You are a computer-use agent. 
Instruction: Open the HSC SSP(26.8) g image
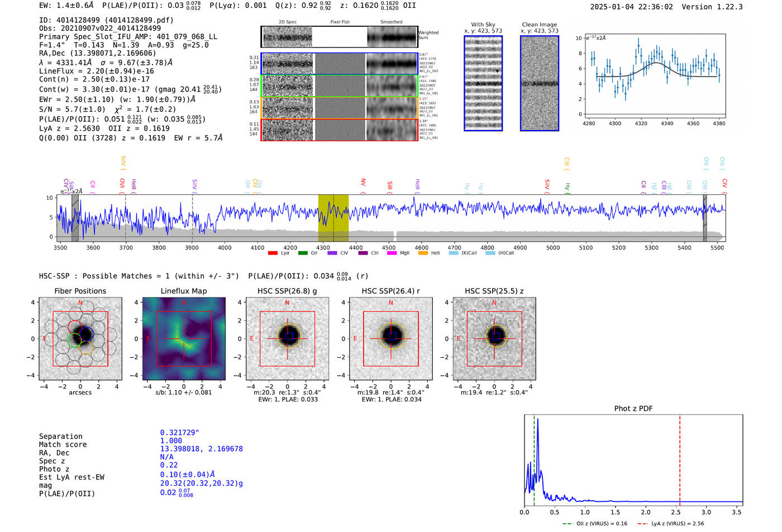tap(288, 339)
